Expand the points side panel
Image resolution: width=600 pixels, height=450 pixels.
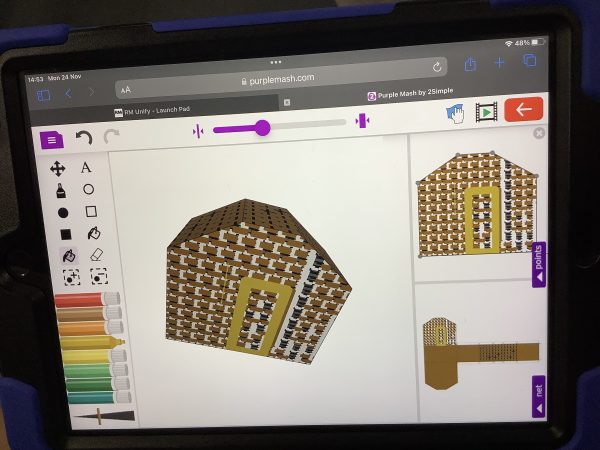(x=538, y=264)
